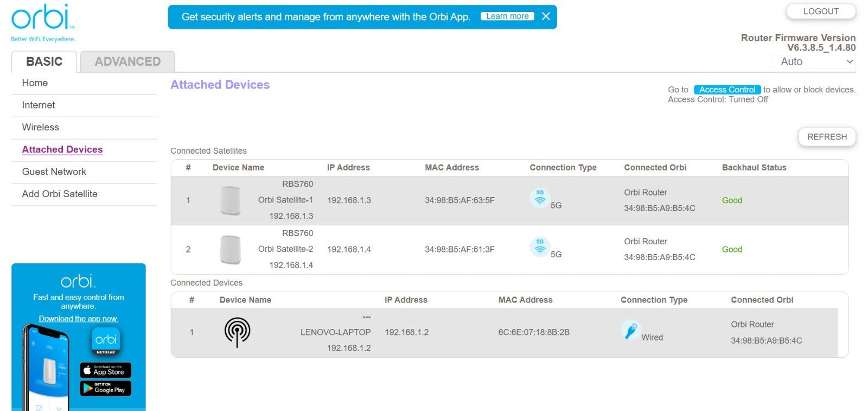This screenshot has width=868, height=411.
Task: Click IP Address cell 192.168.1.2
Action: 406,332
